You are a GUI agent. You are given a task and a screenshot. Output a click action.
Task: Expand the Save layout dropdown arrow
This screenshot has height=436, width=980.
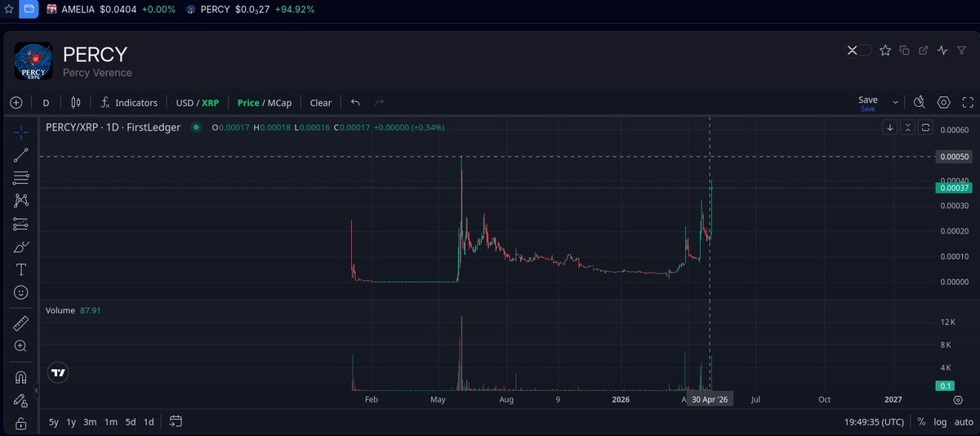[x=895, y=103]
